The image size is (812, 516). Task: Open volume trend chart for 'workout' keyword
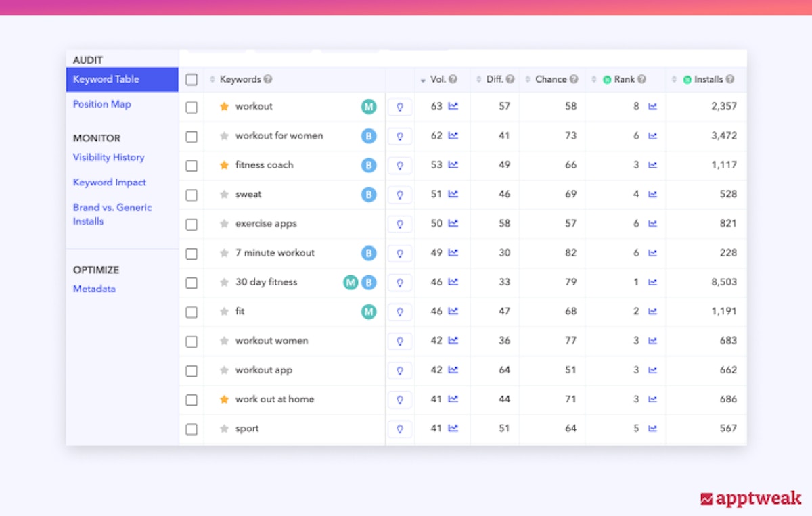click(x=453, y=106)
